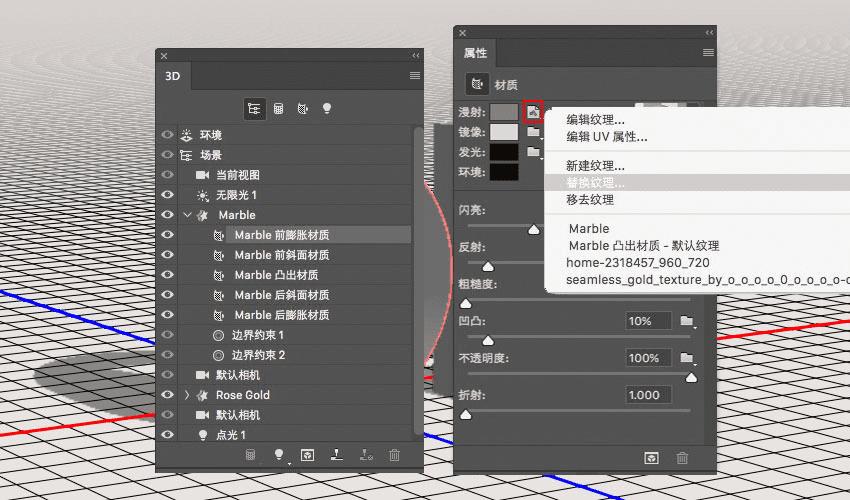This screenshot has width=850, height=500.
Task: Switch to the 属性 panel tab
Action: click(475, 53)
